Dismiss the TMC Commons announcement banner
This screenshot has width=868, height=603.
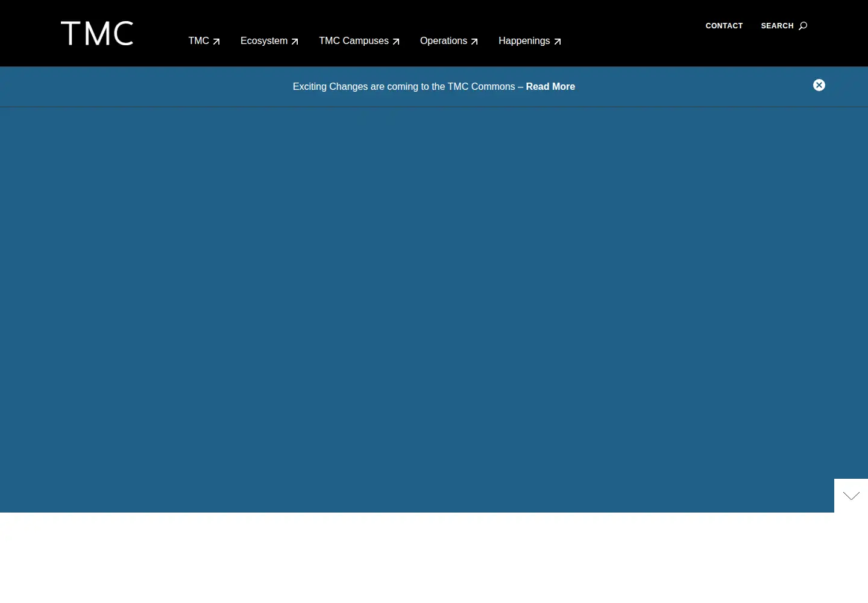coord(819,85)
